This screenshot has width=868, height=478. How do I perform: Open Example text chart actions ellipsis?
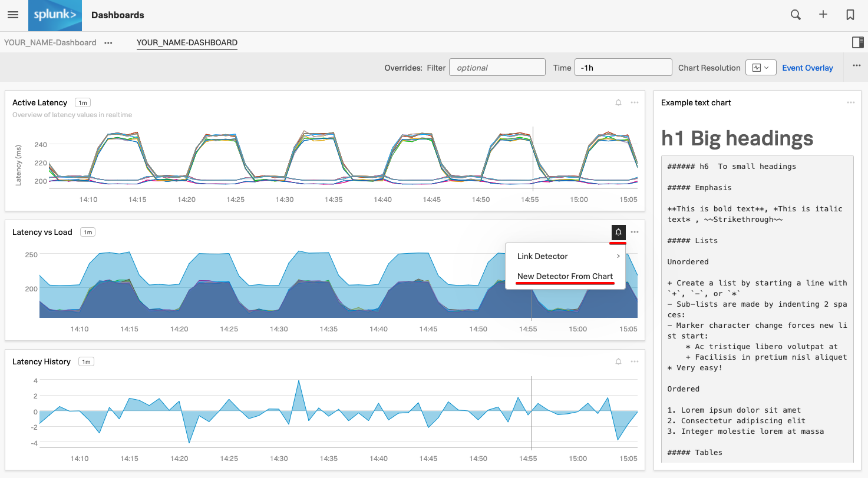coord(851,102)
